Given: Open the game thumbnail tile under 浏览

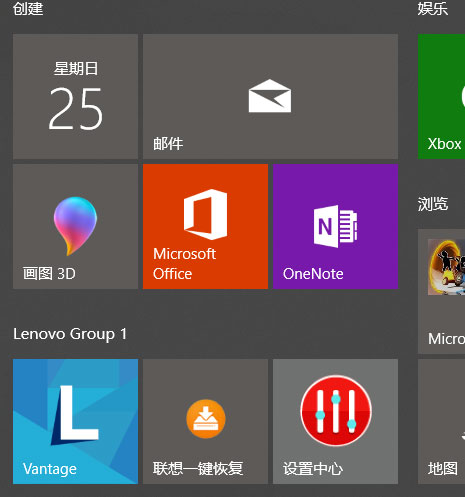Looking at the screenshot, I should (441, 291).
